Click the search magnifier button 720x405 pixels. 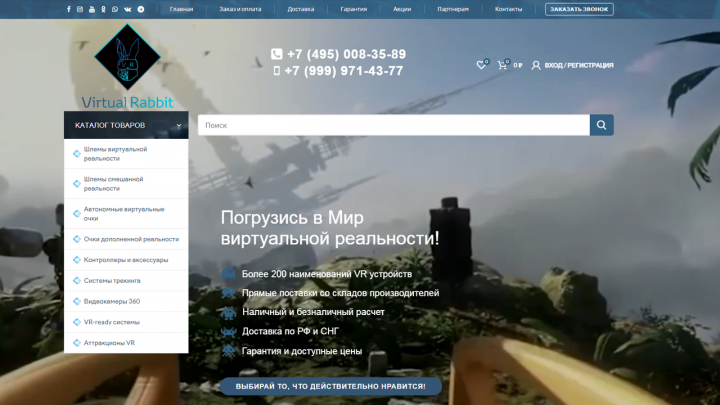pyautogui.click(x=602, y=125)
